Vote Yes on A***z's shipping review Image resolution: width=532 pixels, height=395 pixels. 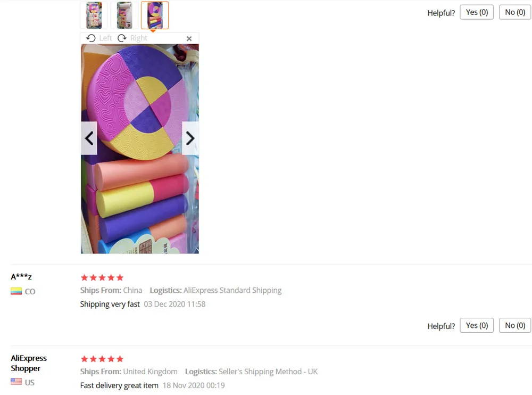point(477,325)
